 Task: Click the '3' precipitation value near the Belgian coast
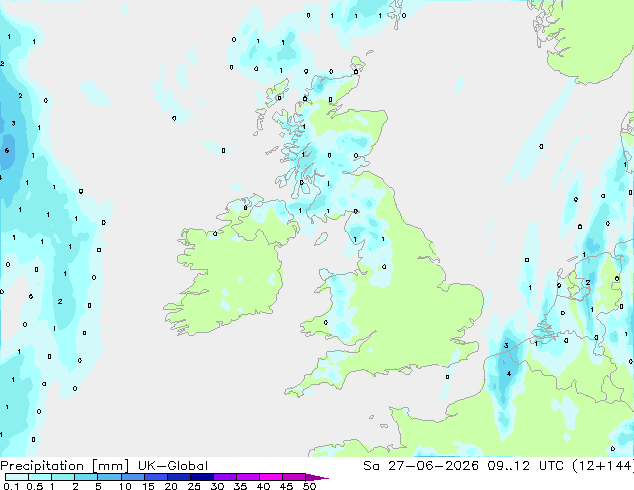tap(506, 346)
